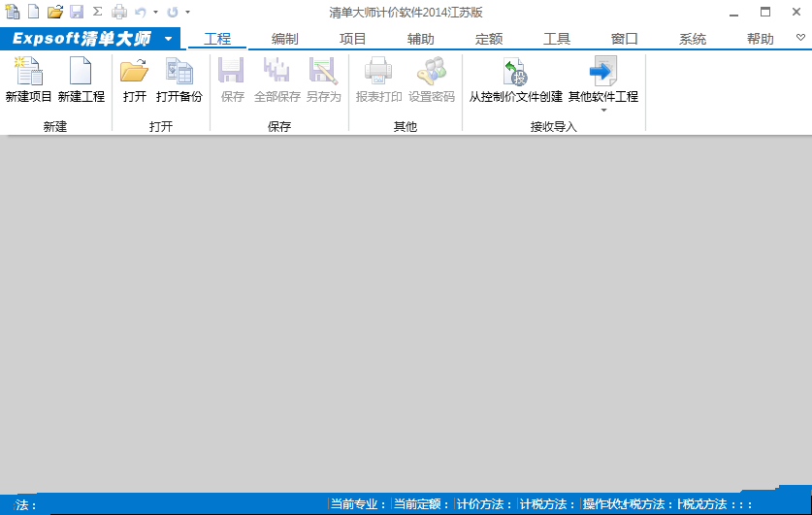Switch to the 项目 ribbon tab
This screenshot has height=515, width=812.
point(353,39)
